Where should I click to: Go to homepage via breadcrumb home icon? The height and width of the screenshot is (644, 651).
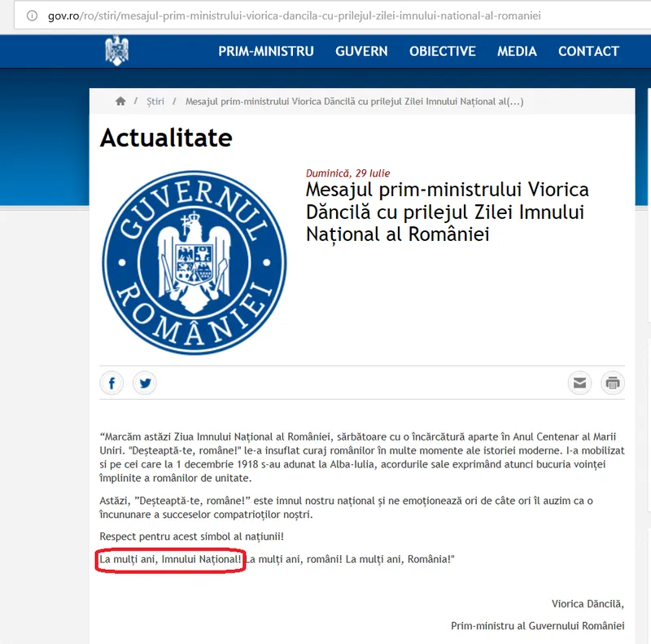(120, 102)
